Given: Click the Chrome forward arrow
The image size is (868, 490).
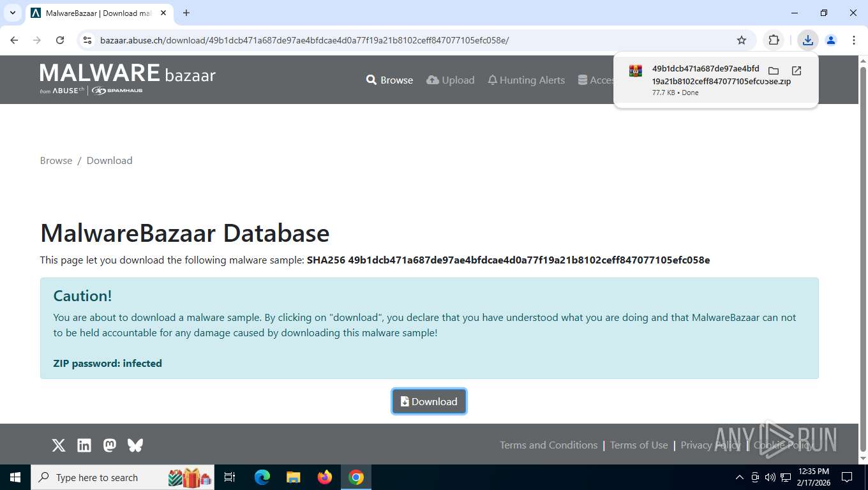Looking at the screenshot, I should point(37,40).
